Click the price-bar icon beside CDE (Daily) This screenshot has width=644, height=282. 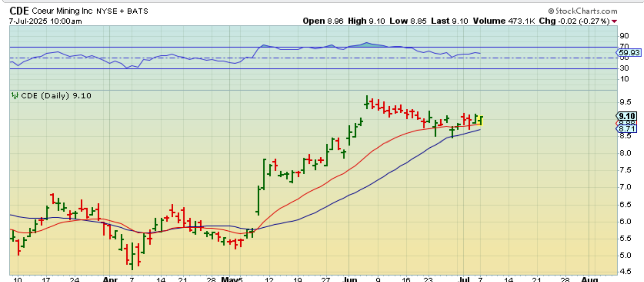14,96
